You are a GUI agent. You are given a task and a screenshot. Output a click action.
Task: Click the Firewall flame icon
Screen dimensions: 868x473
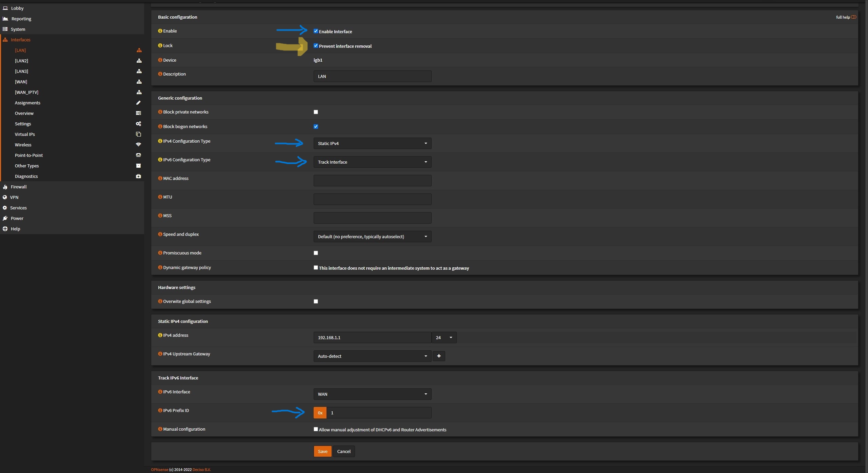pos(5,187)
